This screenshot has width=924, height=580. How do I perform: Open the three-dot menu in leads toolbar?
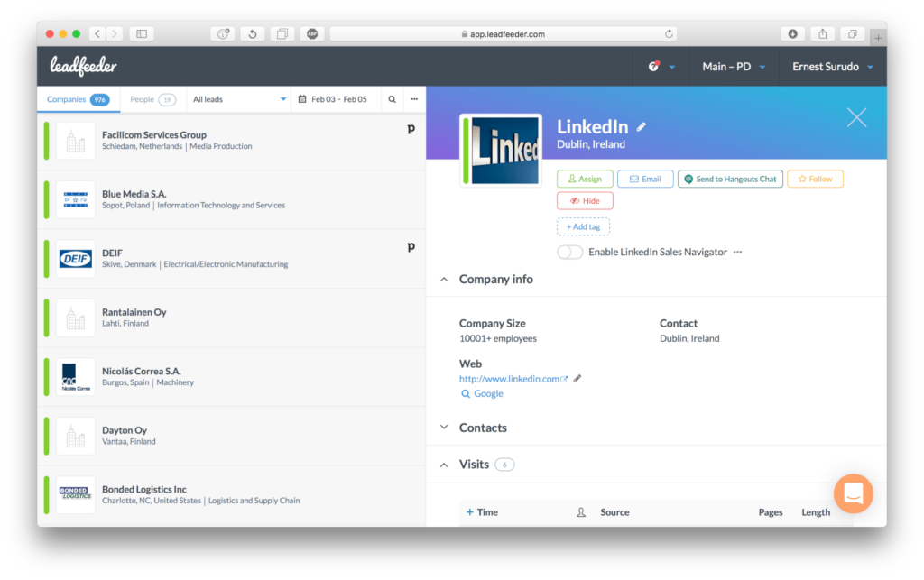[414, 99]
